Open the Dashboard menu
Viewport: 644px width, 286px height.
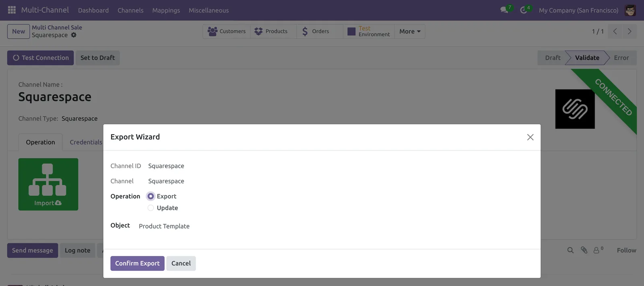point(93,10)
